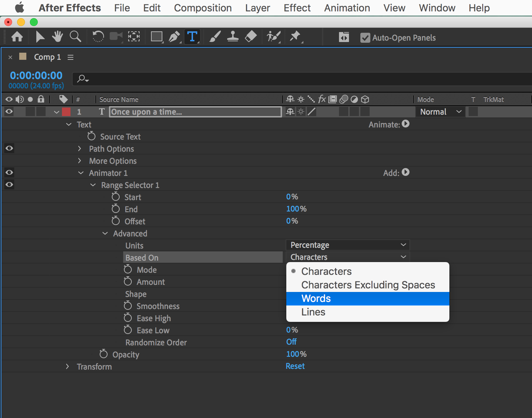This screenshot has height=418, width=532.
Task: Select the Hand tool
Action: (57, 36)
